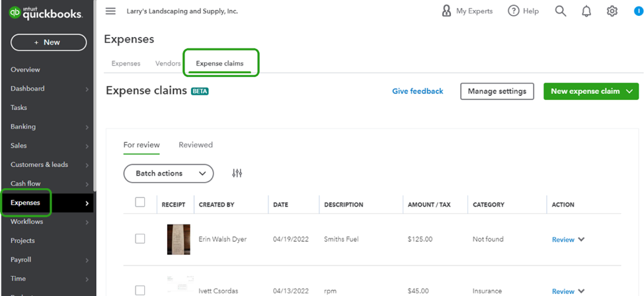Select Expenses in the sidebar
The height and width of the screenshot is (296, 644).
[26, 203]
